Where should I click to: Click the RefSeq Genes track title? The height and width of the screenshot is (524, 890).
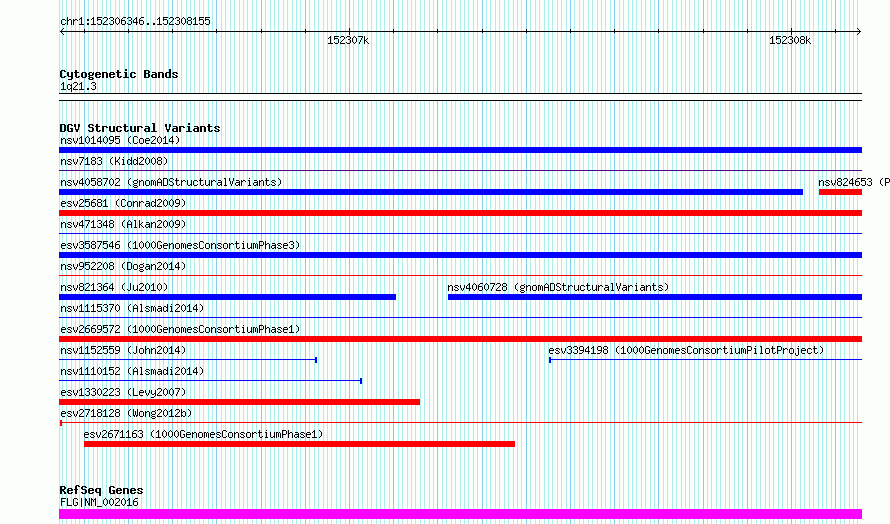tap(101, 490)
